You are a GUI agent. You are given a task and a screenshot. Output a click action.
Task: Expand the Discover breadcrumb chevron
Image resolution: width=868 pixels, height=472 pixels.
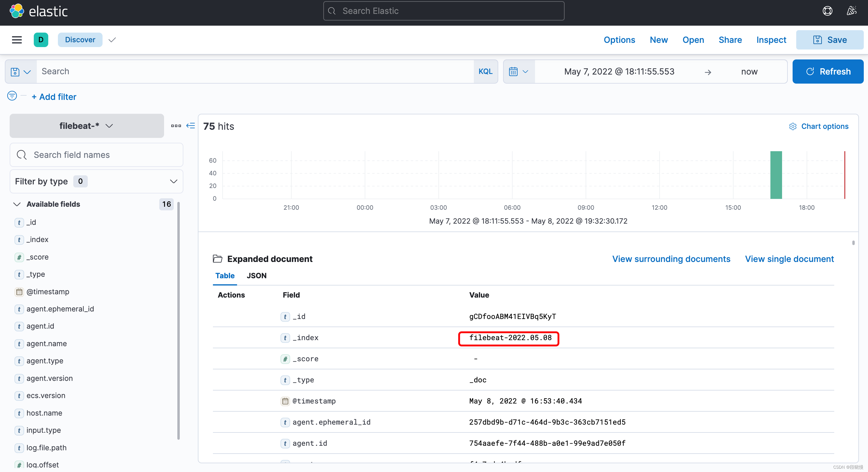point(112,40)
